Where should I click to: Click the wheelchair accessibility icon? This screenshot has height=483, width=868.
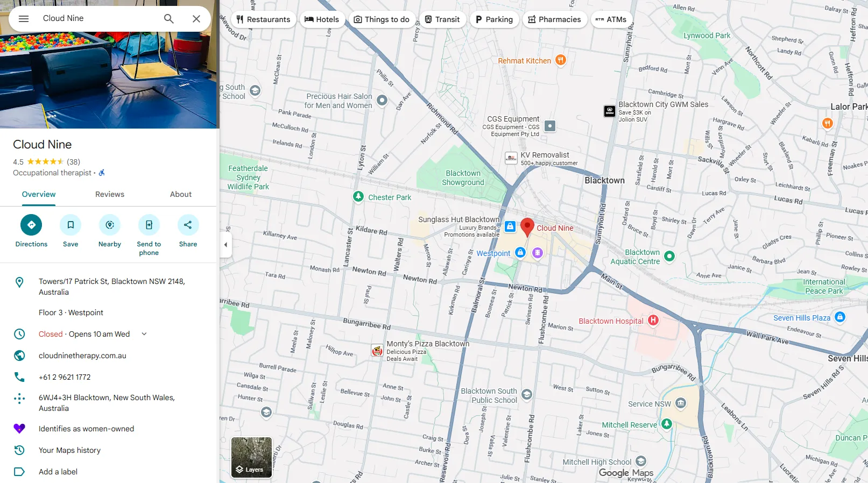102,173
